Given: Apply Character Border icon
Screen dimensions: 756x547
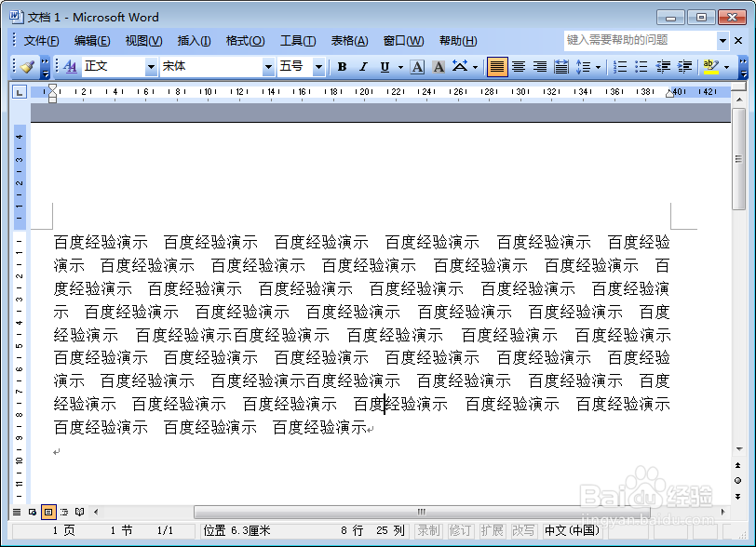Looking at the screenshot, I should (x=417, y=66).
